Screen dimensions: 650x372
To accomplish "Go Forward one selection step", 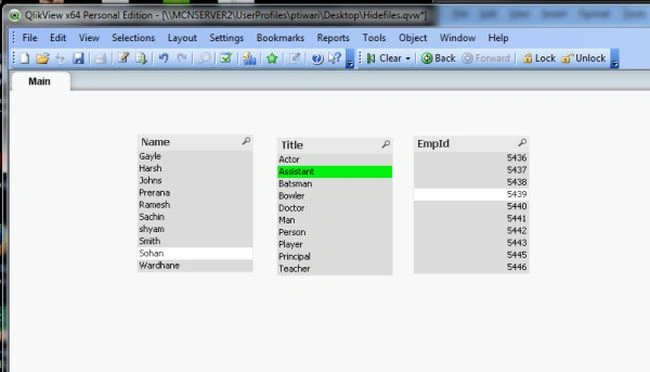I will tap(486, 58).
